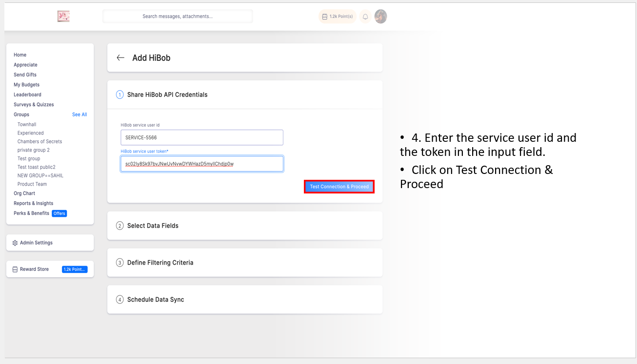Expand Define Filtering Criteria section
The width and height of the screenshot is (637, 364).
click(160, 263)
